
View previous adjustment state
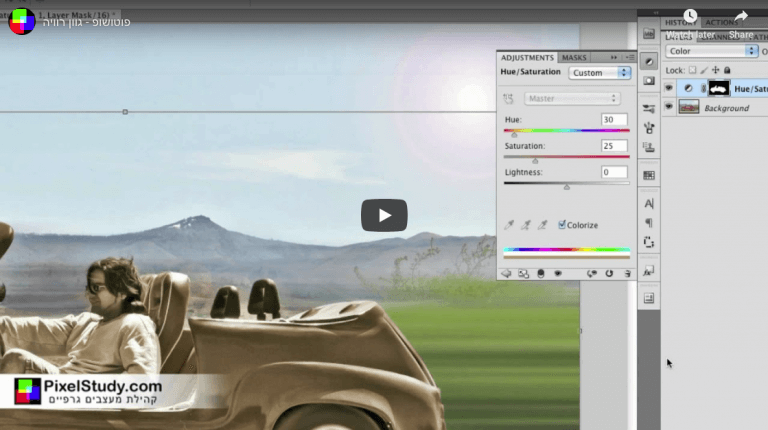(592, 274)
